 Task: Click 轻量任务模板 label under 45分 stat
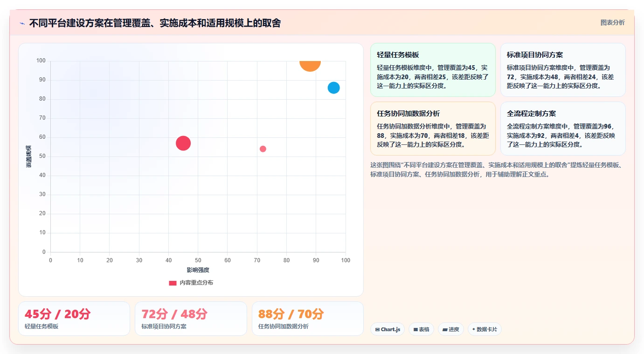(42, 327)
